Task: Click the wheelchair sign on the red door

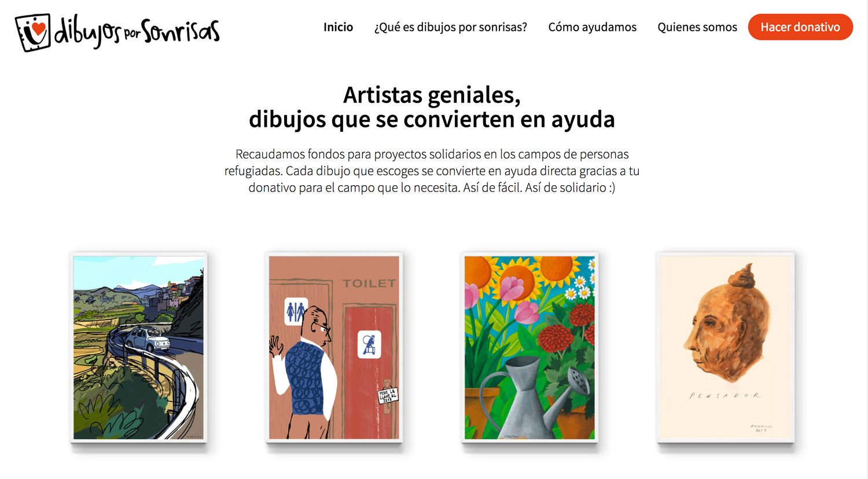Action: 369,344
